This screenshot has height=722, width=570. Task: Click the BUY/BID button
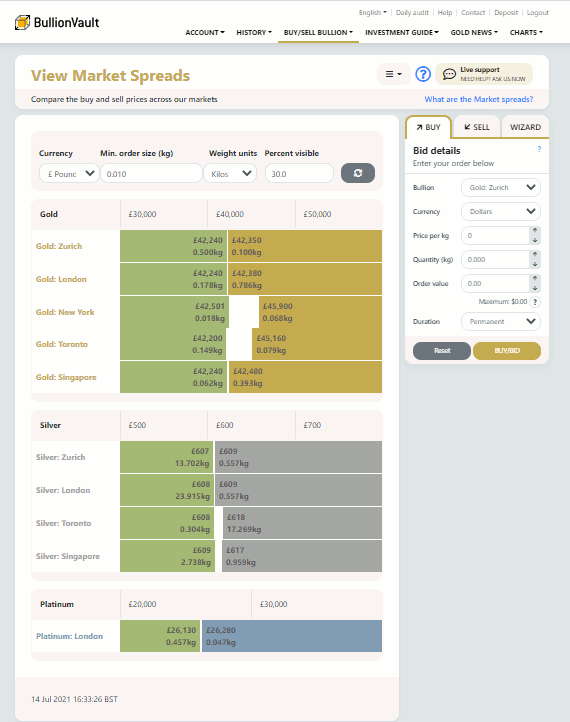pos(507,350)
